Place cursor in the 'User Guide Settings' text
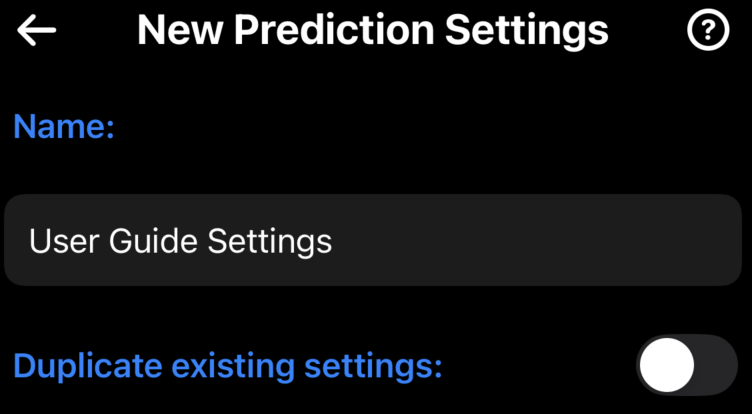 click(180, 241)
